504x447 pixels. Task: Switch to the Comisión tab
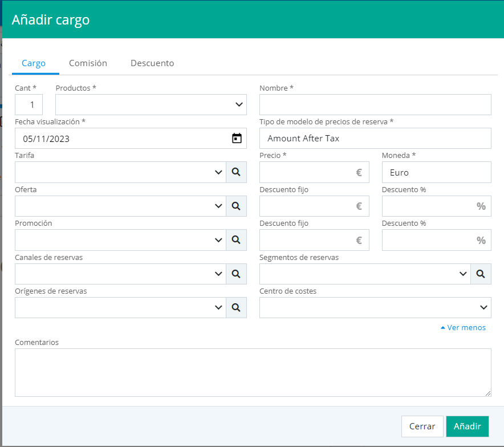pyautogui.click(x=88, y=63)
